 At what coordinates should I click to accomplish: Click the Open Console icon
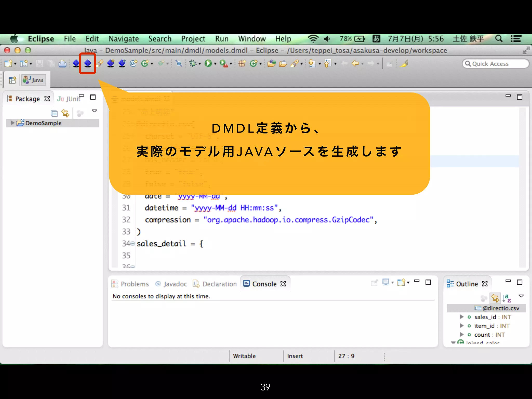[401, 282]
